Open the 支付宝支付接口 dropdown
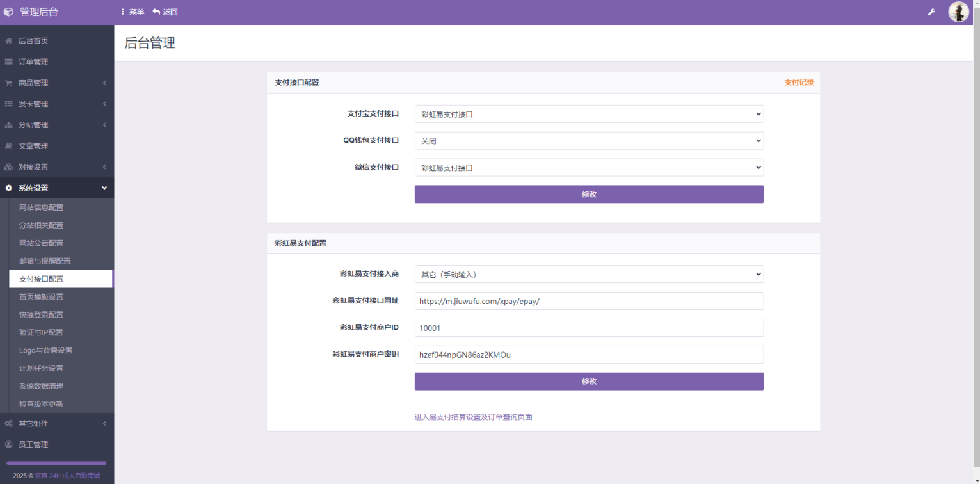This screenshot has height=484, width=980. (589, 114)
